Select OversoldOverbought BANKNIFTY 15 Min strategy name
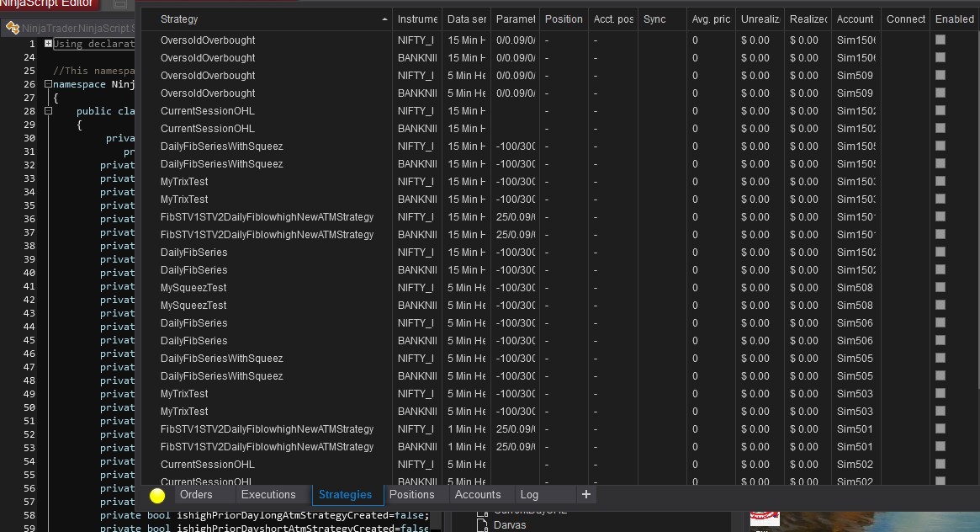This screenshot has width=980, height=532. coord(208,57)
